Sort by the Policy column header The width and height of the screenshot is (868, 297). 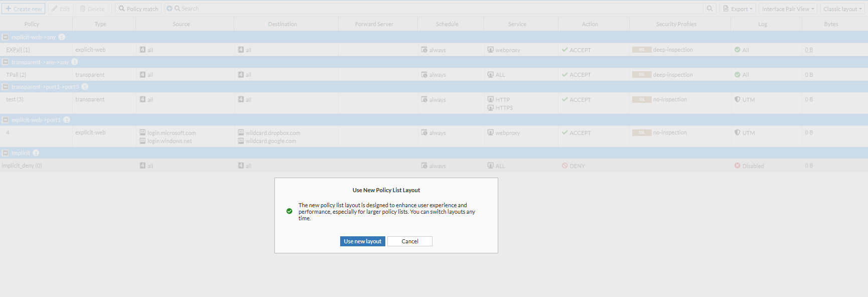point(32,24)
